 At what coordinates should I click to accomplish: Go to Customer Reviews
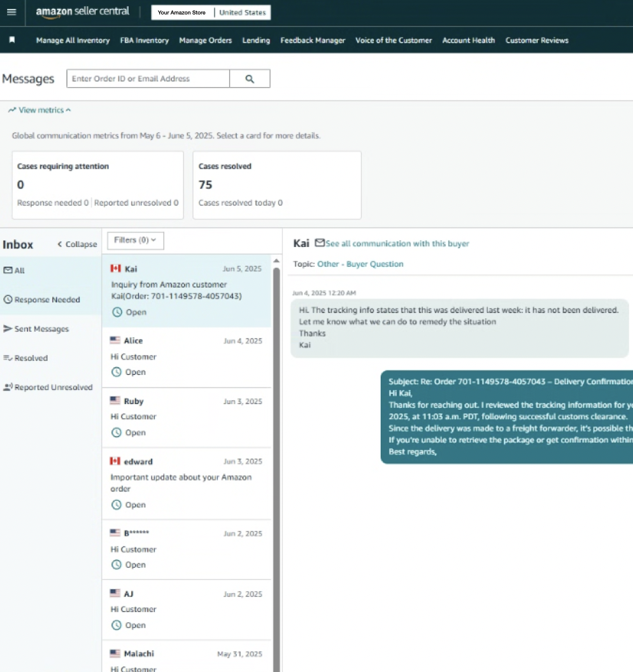click(537, 40)
